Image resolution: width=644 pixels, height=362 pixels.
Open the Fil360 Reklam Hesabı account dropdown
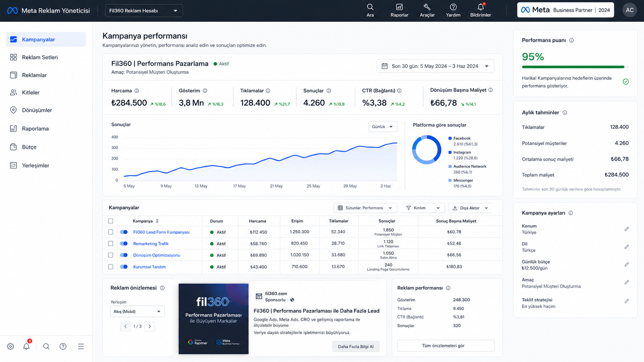pyautogui.click(x=144, y=10)
